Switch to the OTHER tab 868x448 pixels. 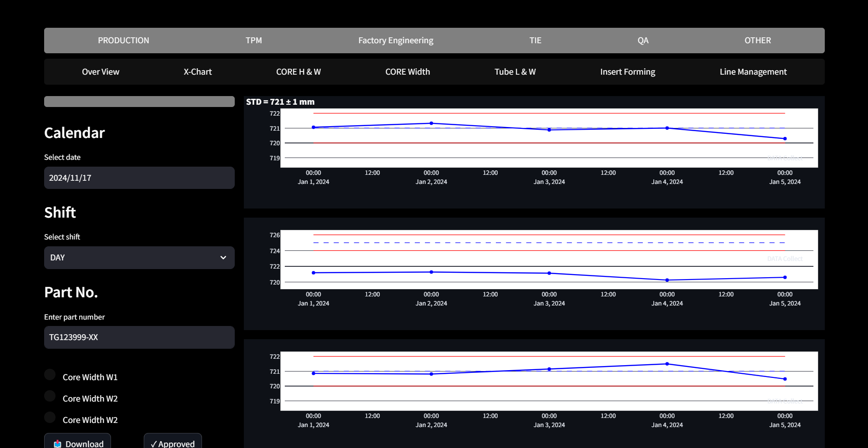(x=757, y=41)
